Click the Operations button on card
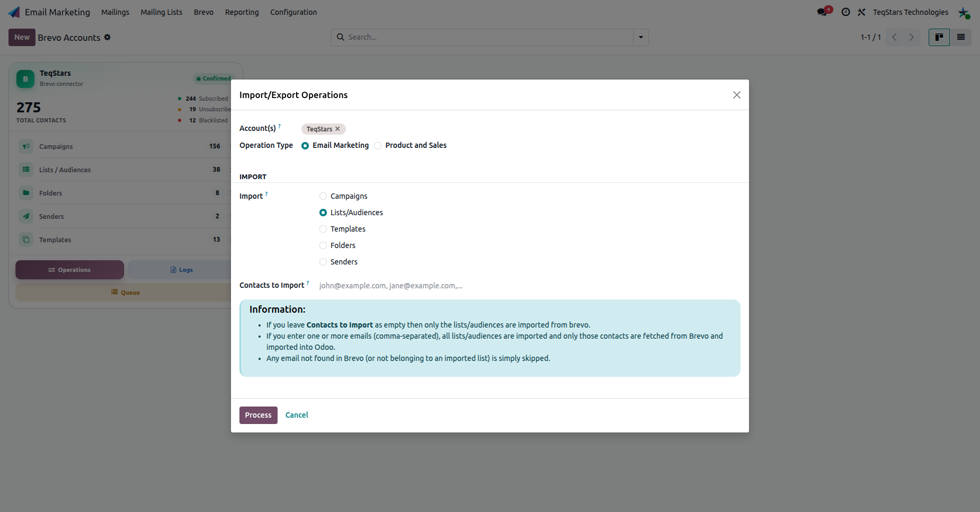The image size is (980, 512). [69, 270]
